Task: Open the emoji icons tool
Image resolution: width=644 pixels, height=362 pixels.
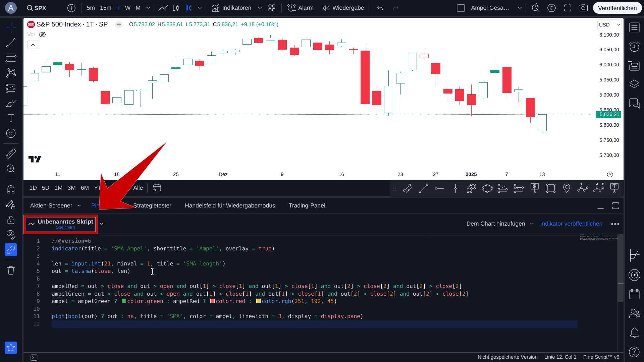Action: point(11,133)
